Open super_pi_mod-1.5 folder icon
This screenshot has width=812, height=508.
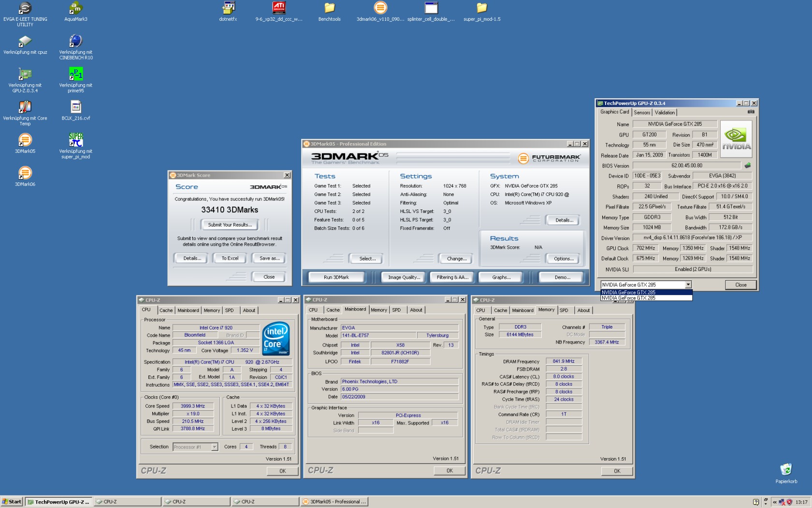point(482,8)
